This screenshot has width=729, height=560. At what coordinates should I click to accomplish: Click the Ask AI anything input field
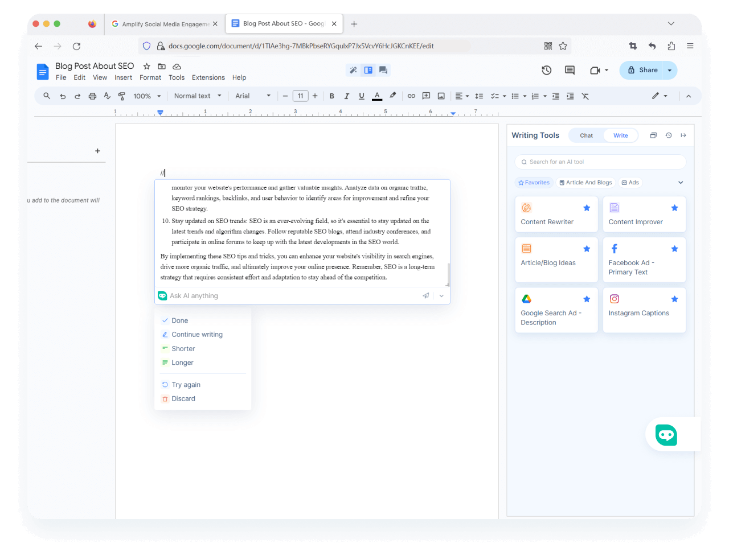pos(256,295)
